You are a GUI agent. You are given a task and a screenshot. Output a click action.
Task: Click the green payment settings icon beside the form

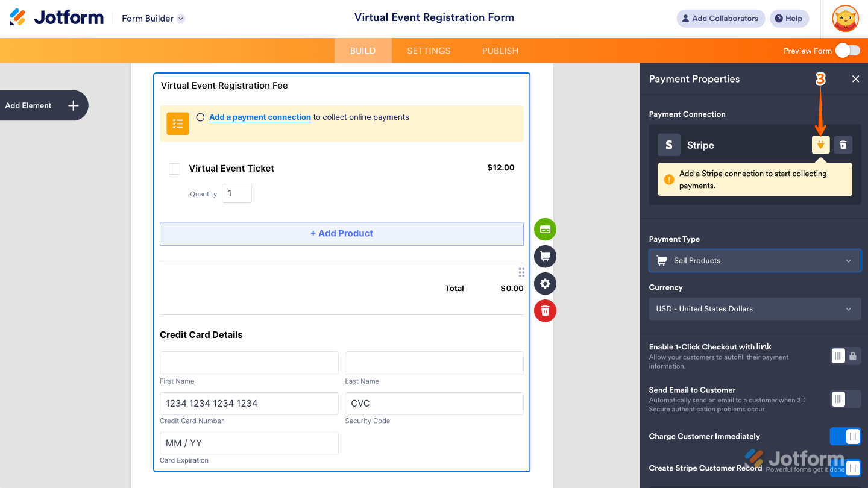[545, 230]
